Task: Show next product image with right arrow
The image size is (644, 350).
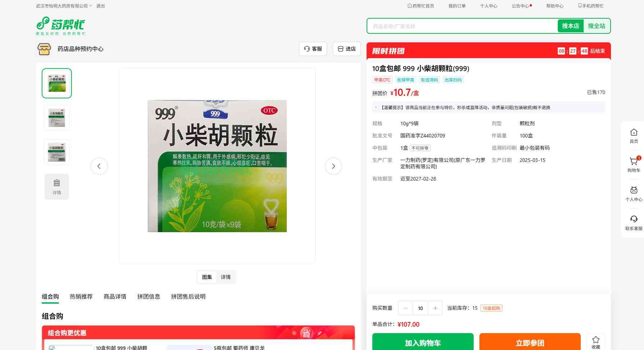Action: 333,166
